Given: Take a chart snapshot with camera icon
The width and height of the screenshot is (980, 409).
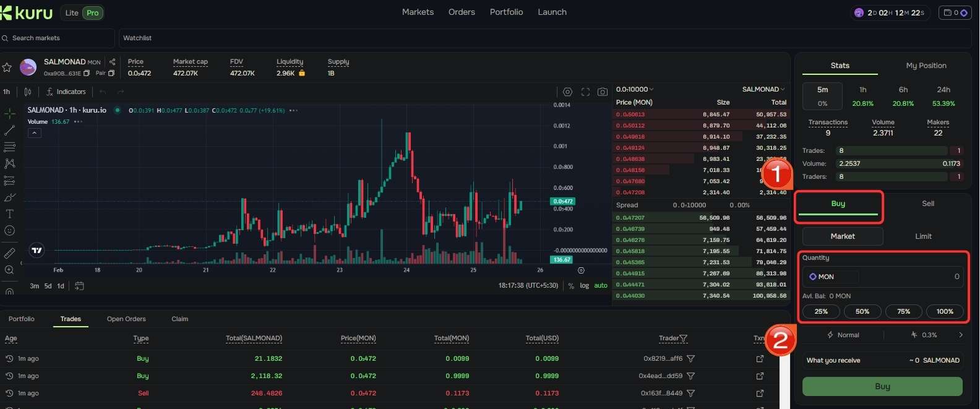Looking at the screenshot, I should click(603, 92).
